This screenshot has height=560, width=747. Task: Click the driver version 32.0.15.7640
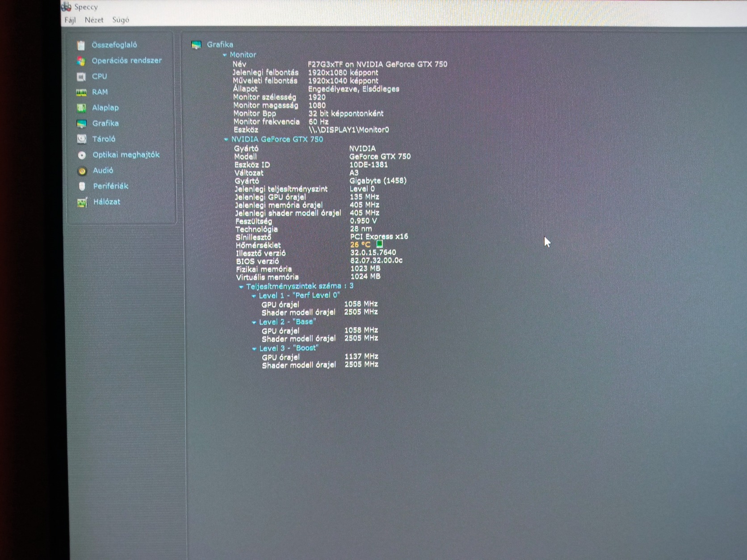pos(373,253)
